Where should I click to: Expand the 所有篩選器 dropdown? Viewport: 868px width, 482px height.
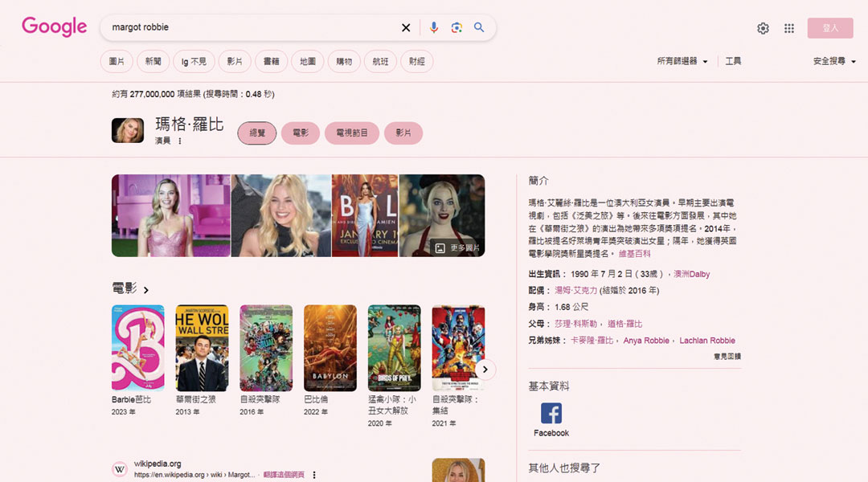pos(682,61)
